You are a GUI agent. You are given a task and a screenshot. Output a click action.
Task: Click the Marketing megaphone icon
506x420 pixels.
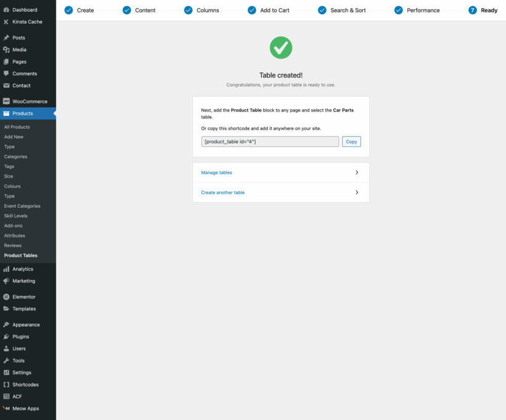pyautogui.click(x=6, y=281)
